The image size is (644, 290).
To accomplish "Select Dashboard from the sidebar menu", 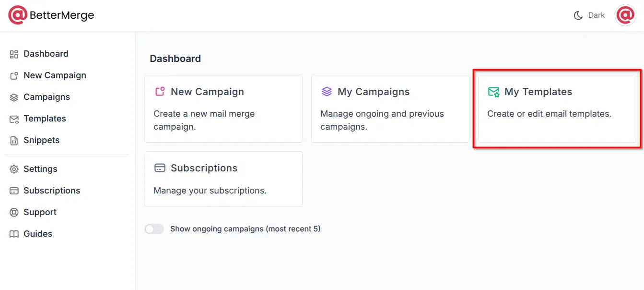I will (x=46, y=54).
